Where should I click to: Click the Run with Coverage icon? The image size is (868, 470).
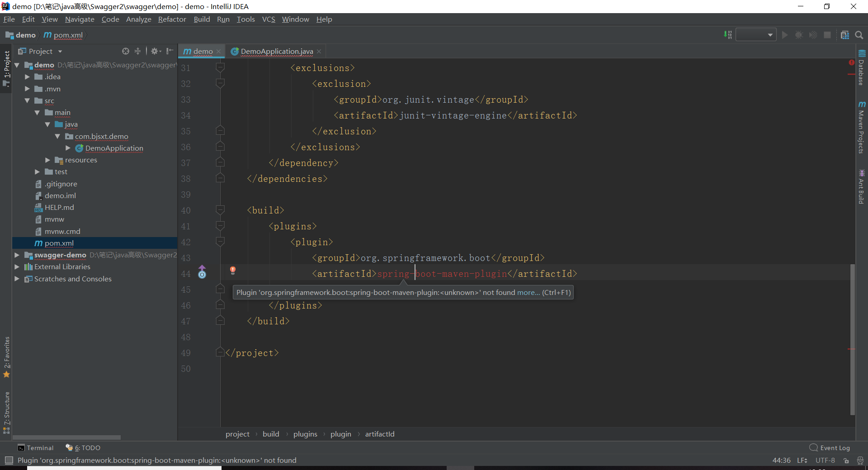(x=813, y=35)
